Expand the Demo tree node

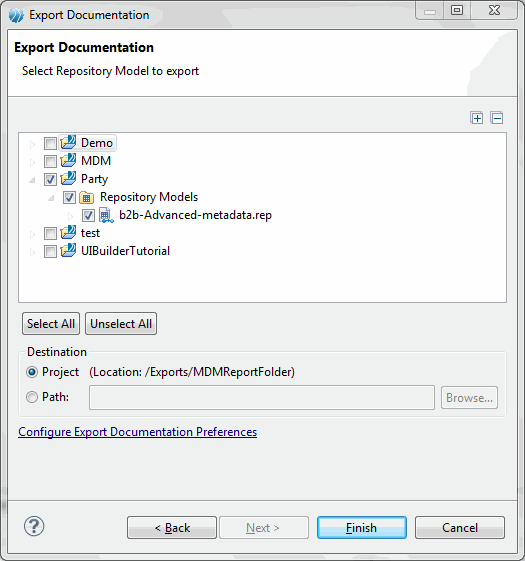pyautogui.click(x=33, y=144)
